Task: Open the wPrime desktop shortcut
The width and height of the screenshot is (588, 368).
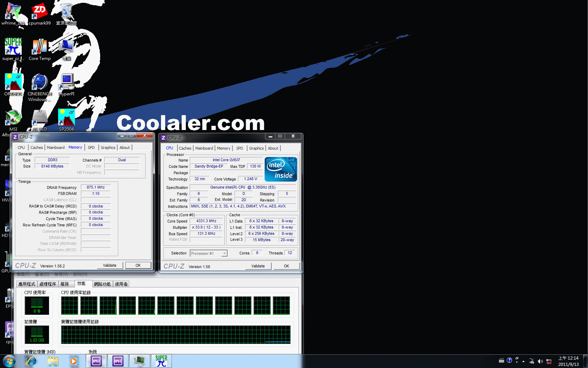Action: 13,14
